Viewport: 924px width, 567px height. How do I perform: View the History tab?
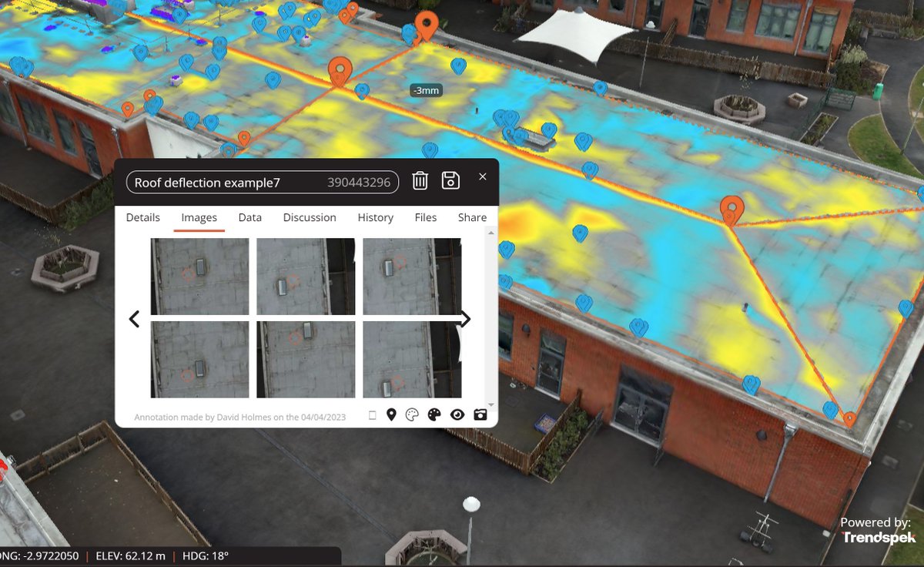coord(376,217)
